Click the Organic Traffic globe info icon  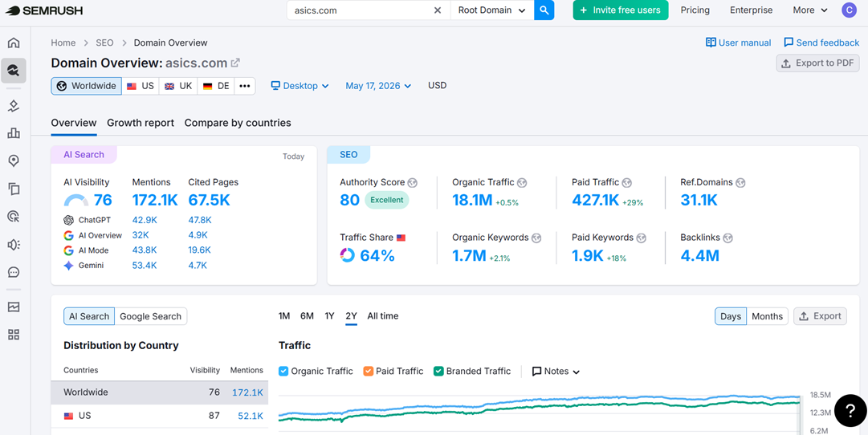(x=521, y=183)
